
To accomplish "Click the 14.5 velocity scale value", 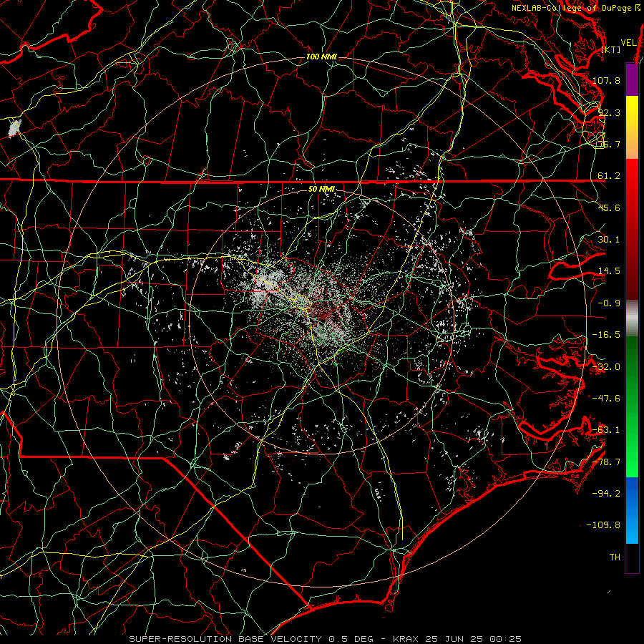I will [609, 271].
